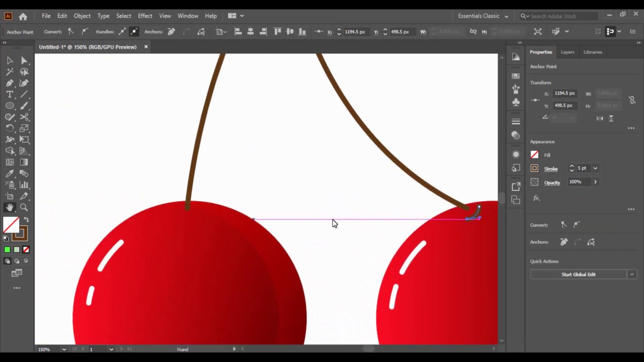
Task: Expand the Opacity slider arrow
Action: [x=595, y=182]
